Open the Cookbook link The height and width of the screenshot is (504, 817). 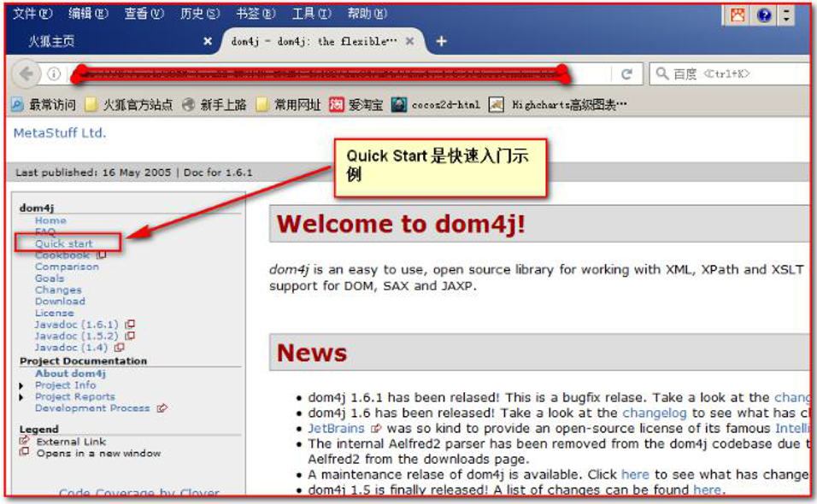click(62, 255)
